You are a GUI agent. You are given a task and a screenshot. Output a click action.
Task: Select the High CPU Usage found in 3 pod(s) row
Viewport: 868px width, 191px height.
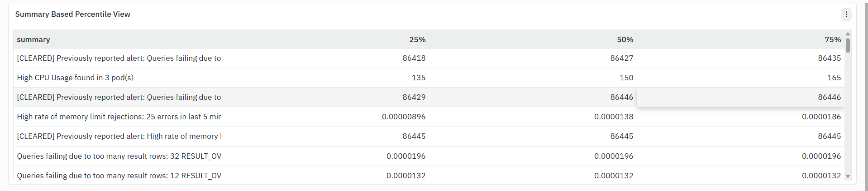tap(429, 78)
